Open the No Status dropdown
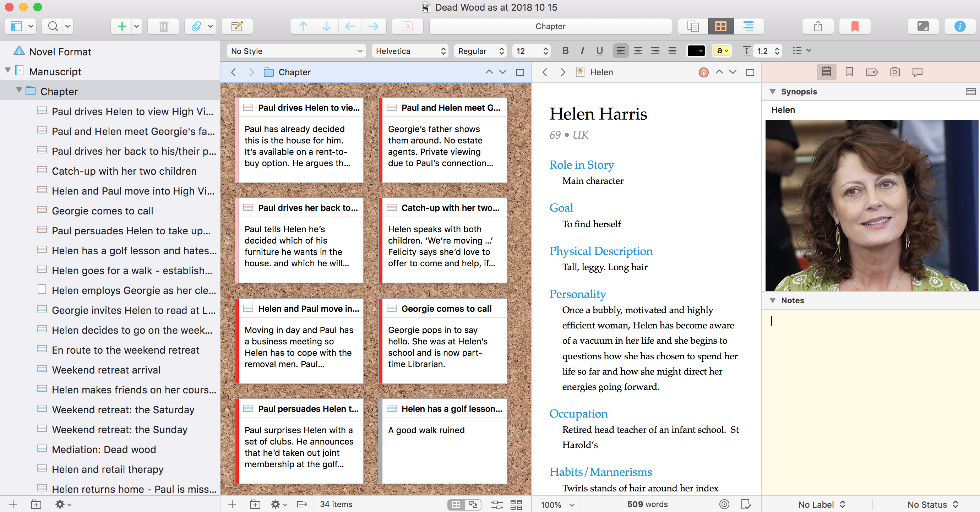This screenshot has width=980, height=512. click(932, 505)
